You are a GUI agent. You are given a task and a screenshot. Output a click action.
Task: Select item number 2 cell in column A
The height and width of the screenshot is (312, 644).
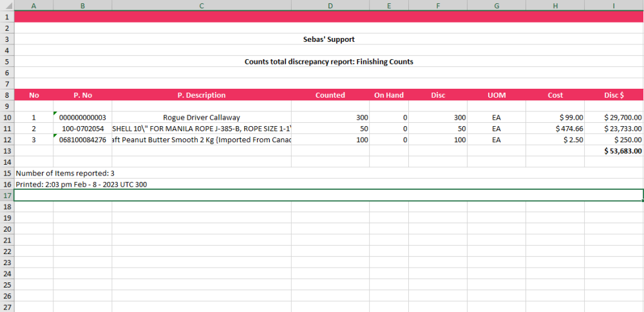[33, 129]
